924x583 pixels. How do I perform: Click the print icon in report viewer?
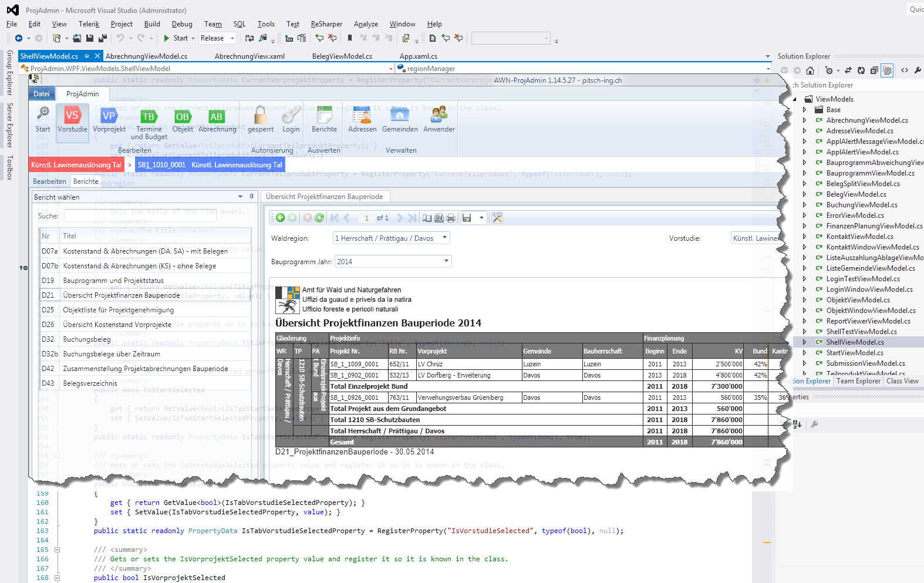pos(451,218)
